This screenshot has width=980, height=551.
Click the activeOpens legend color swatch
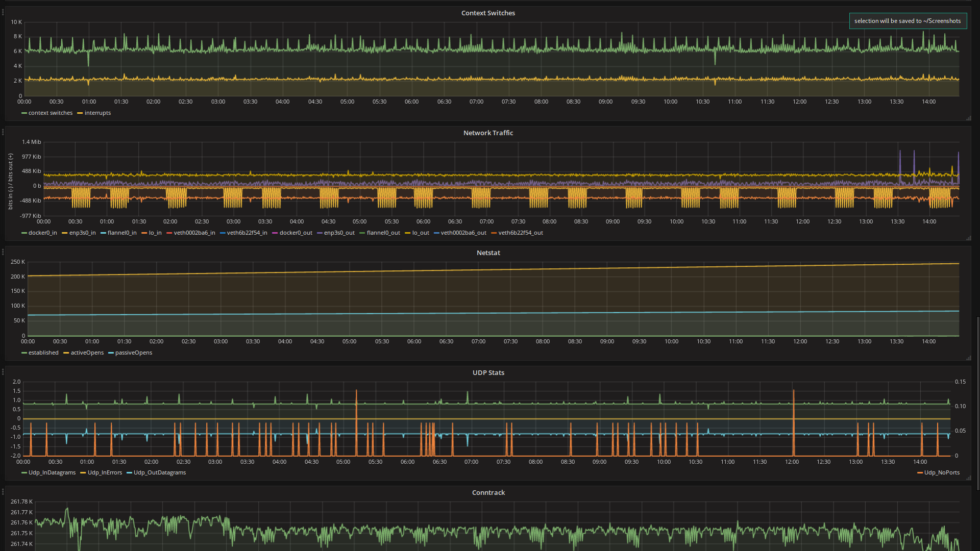click(x=66, y=353)
